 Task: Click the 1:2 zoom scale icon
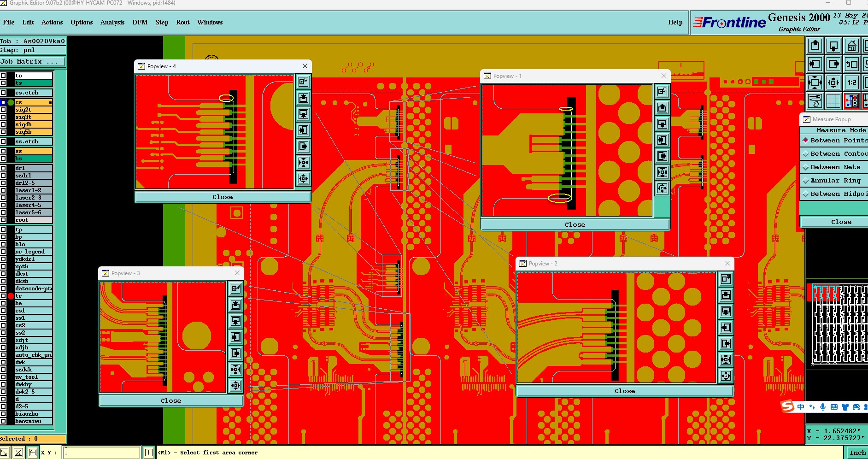coord(852,82)
